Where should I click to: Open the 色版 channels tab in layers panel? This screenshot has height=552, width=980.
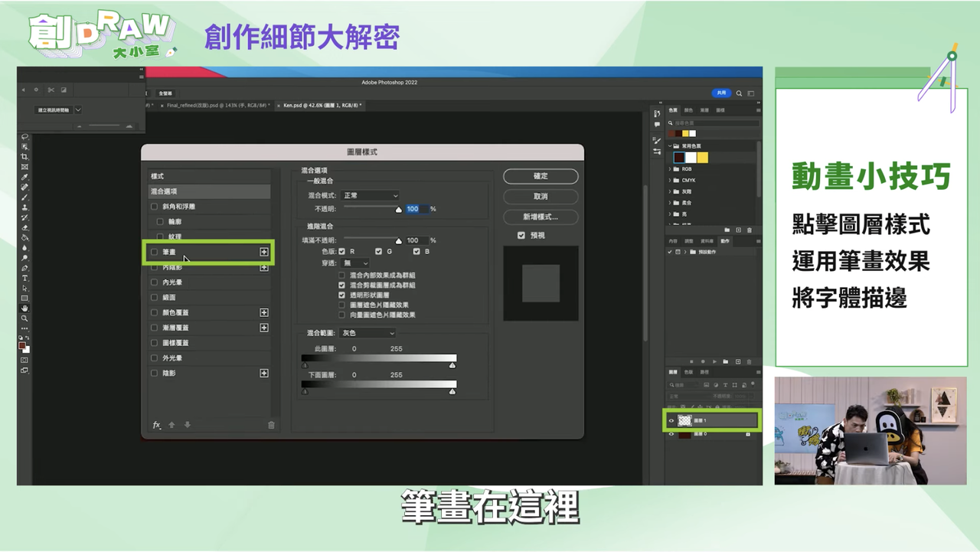pyautogui.click(x=688, y=372)
